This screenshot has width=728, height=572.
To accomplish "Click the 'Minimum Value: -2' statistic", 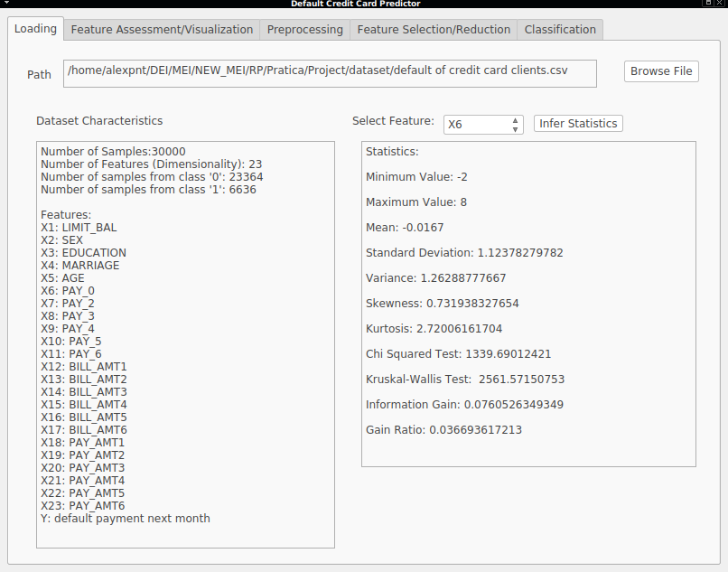I will tap(416, 177).
